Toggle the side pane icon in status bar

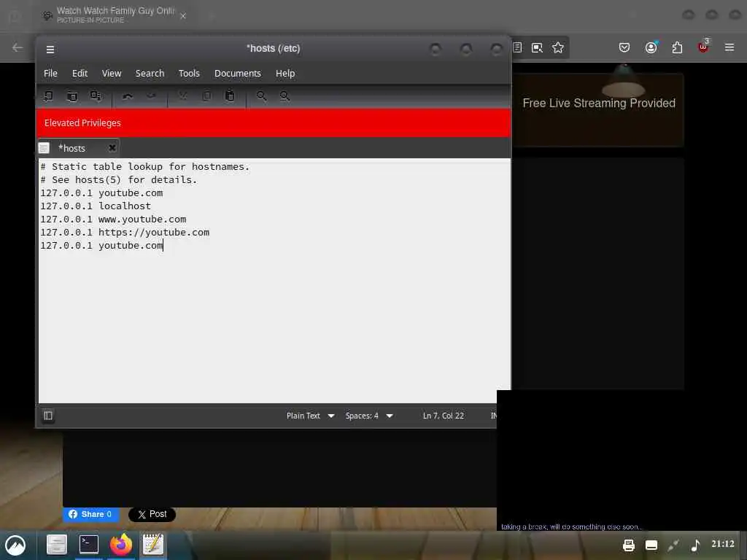pyautogui.click(x=48, y=416)
